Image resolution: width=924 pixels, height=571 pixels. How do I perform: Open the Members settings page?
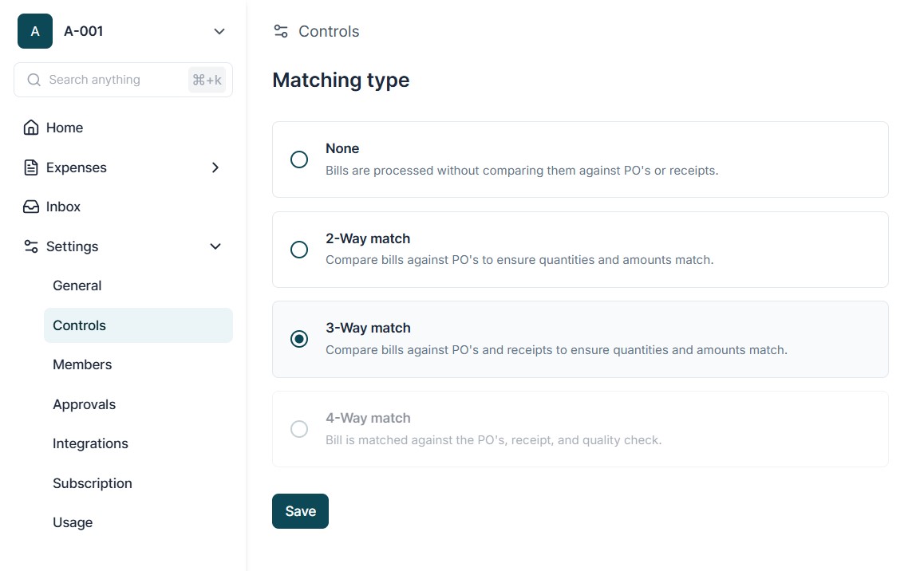82,364
